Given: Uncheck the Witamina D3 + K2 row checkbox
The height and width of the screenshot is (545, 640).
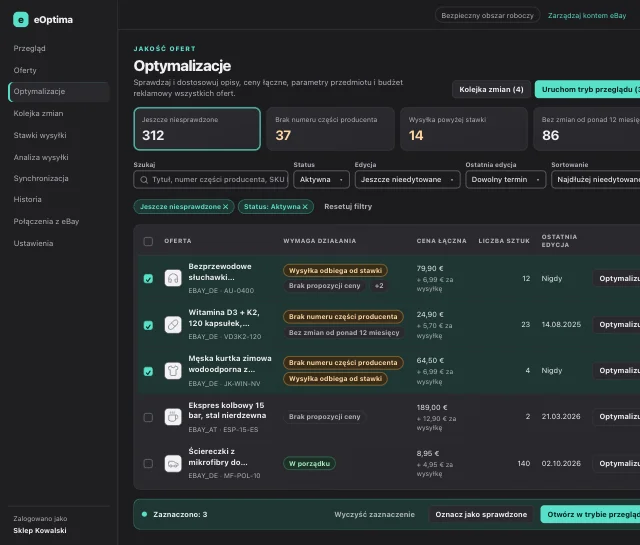Looking at the screenshot, I should pyautogui.click(x=148, y=325).
